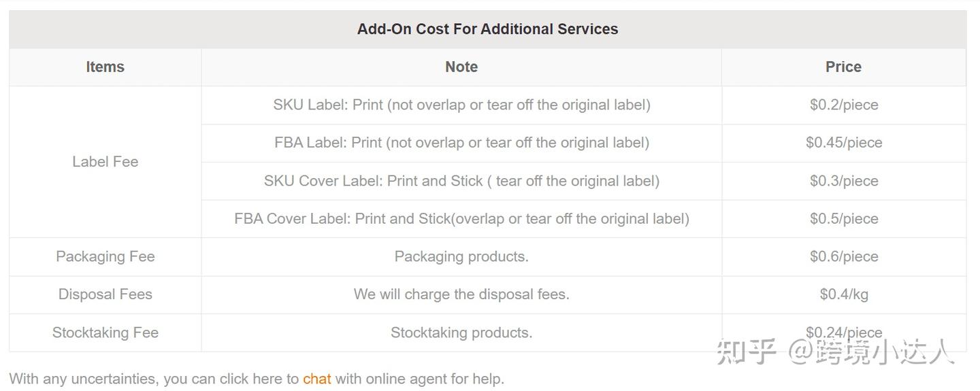The height and width of the screenshot is (391, 980).
Task: Click the Add-On Cost table title
Action: 487,29
